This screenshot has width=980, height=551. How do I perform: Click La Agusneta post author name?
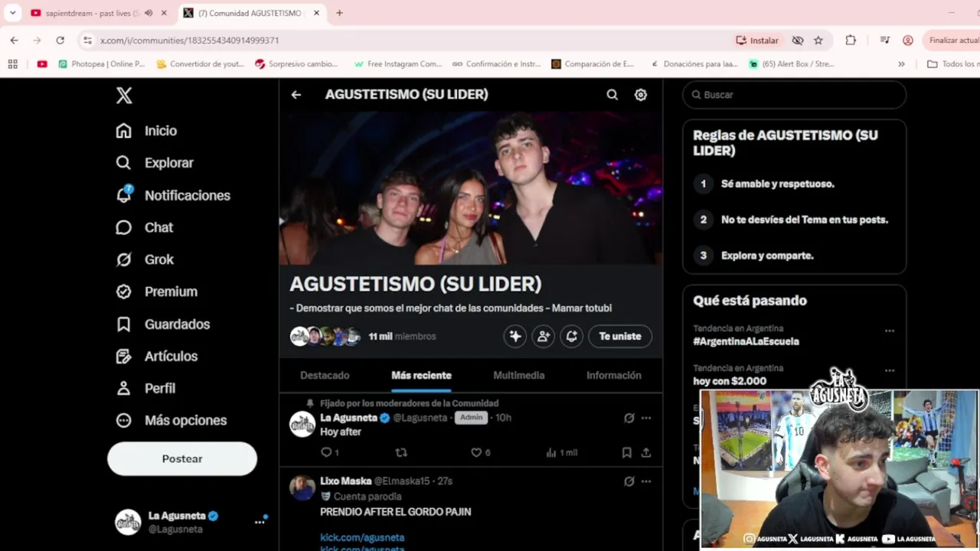(348, 418)
